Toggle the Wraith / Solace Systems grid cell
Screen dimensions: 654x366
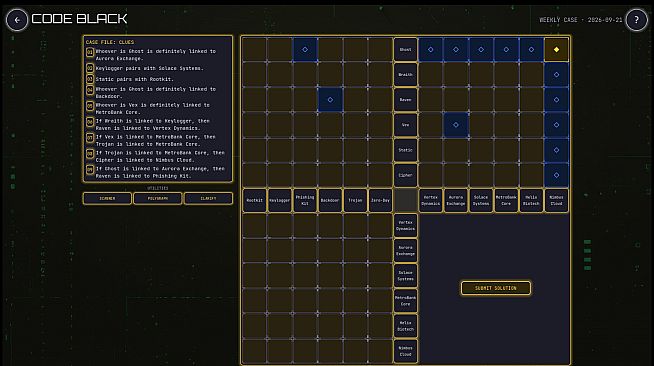[481, 75]
